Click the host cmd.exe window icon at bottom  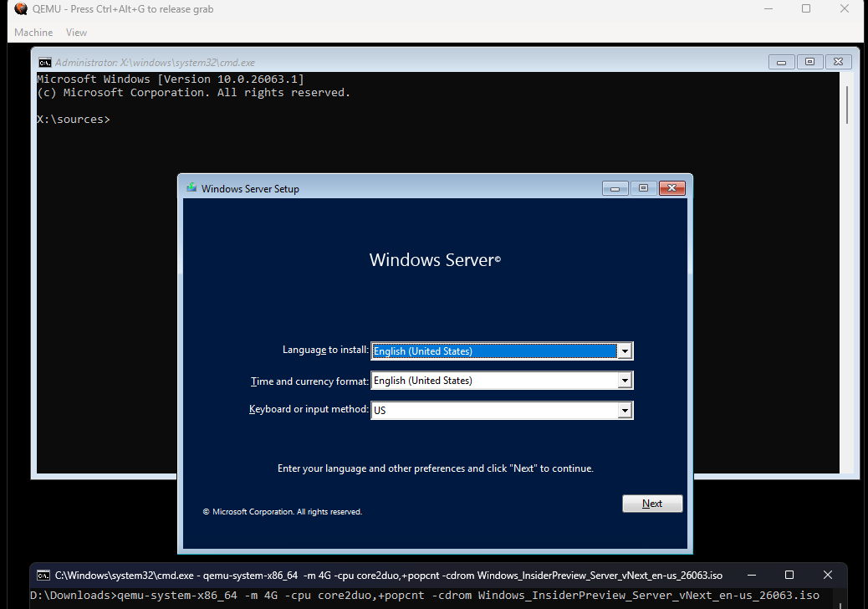pos(43,576)
